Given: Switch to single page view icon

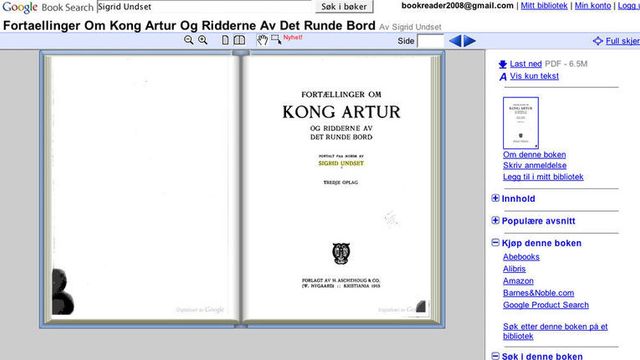Looking at the screenshot, I should [225, 40].
